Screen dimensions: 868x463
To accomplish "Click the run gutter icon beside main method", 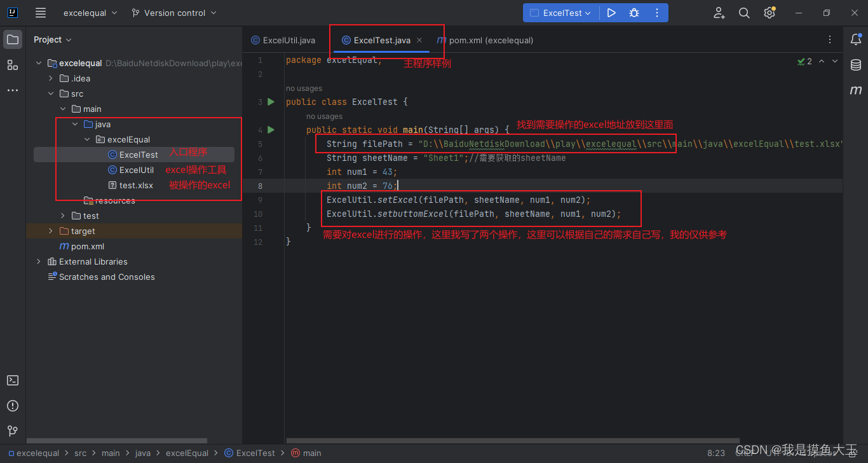I will [x=271, y=129].
